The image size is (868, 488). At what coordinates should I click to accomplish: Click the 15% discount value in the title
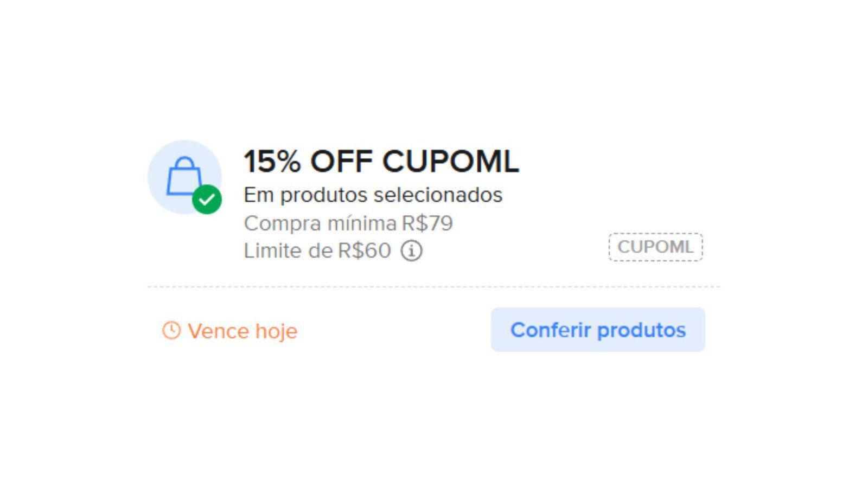click(x=272, y=162)
